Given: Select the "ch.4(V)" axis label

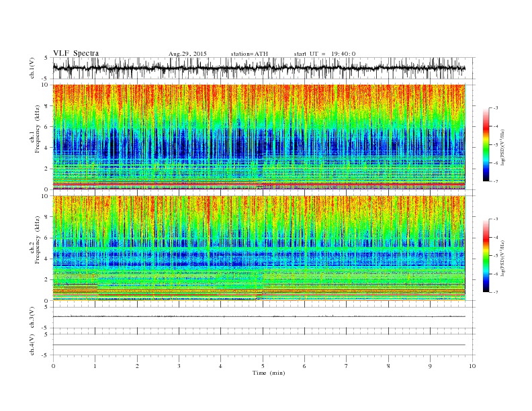Looking at the screenshot, I should (32, 345).
